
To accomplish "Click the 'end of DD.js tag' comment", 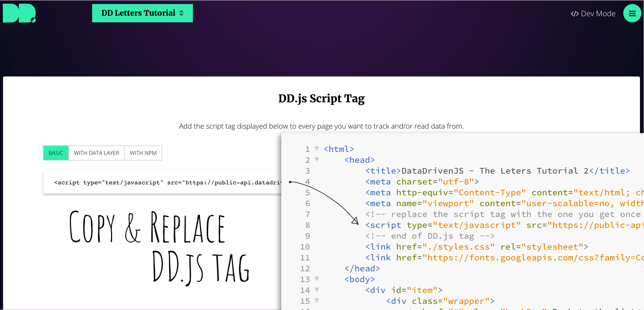I will (430, 236).
